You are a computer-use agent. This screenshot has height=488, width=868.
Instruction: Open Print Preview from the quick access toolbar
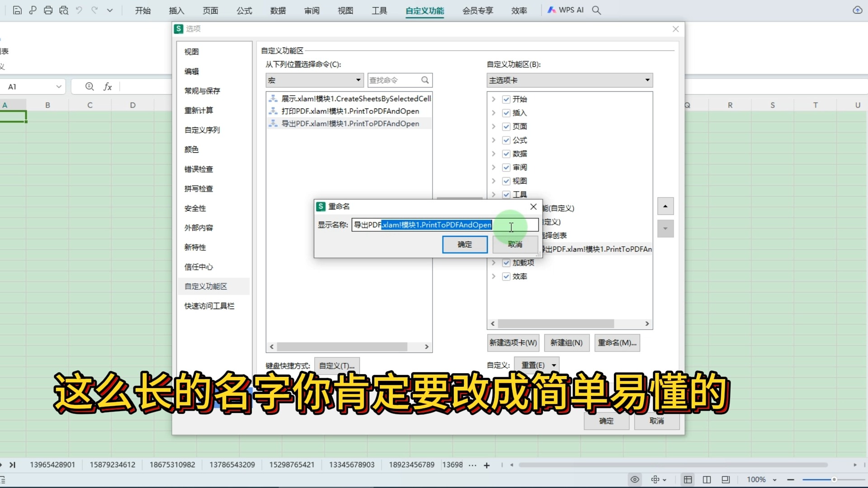click(x=64, y=10)
